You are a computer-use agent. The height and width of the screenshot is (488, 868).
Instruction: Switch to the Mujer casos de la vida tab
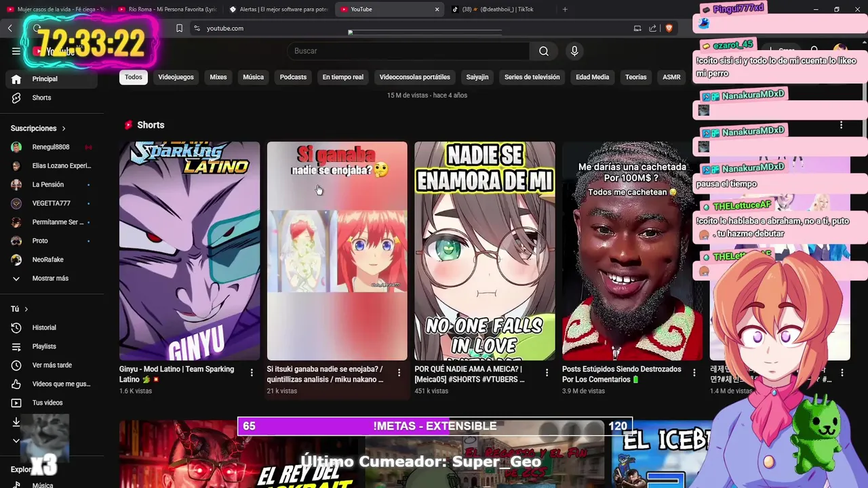[56, 9]
